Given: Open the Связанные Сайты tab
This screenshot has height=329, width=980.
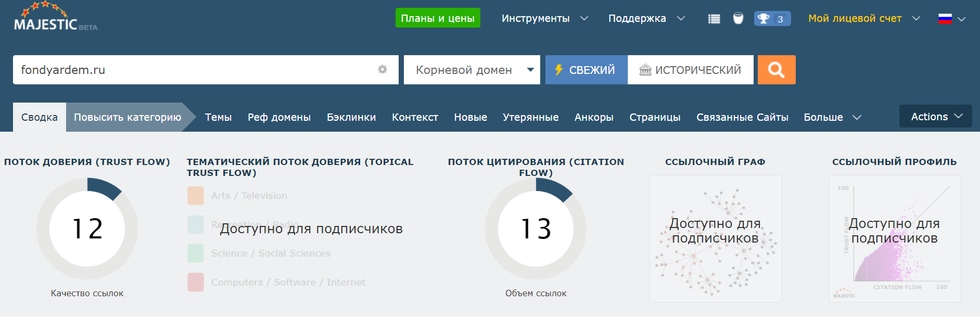Looking at the screenshot, I should tap(742, 117).
